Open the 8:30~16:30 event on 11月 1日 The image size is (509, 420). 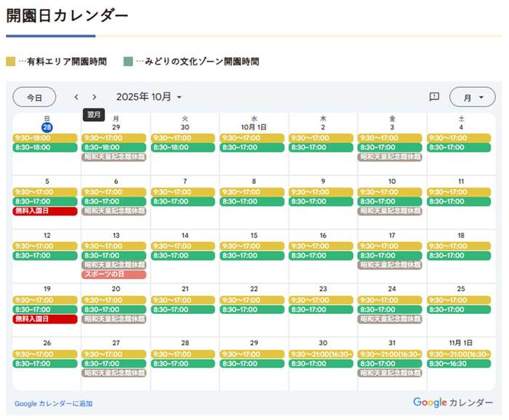coord(460,364)
